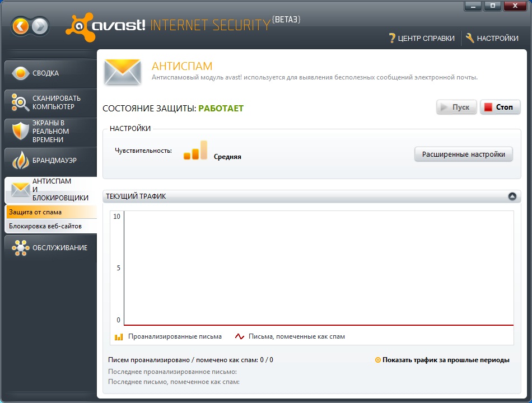This screenshot has width=532, height=403.
Task: Open Сканировать компьютер section
Action: tap(51, 102)
